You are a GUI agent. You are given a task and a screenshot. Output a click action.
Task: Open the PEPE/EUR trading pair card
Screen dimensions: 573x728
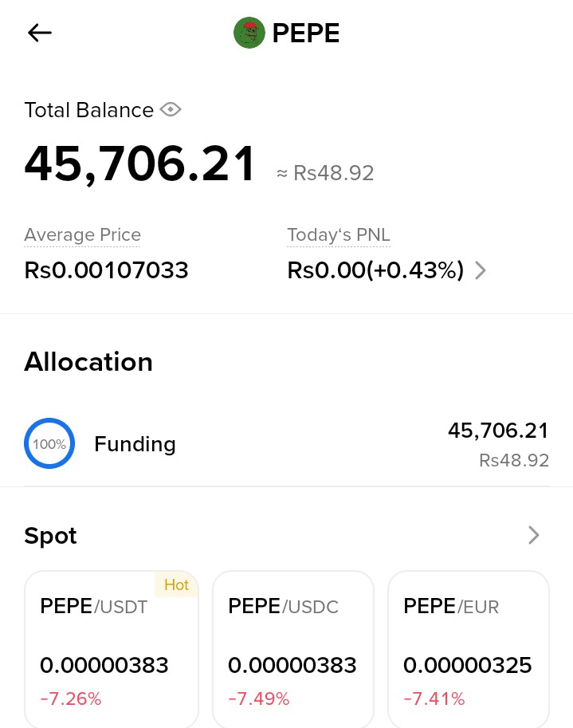(468, 649)
